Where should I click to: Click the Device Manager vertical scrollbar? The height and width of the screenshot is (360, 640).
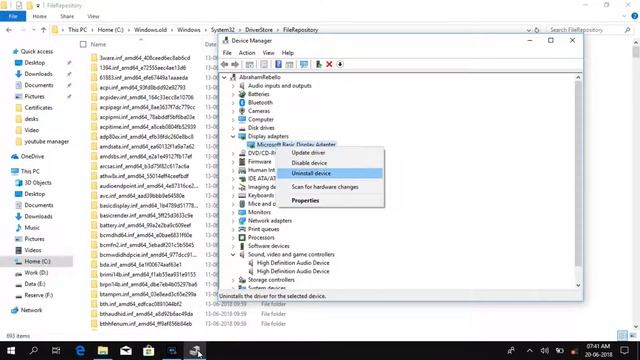578,173
